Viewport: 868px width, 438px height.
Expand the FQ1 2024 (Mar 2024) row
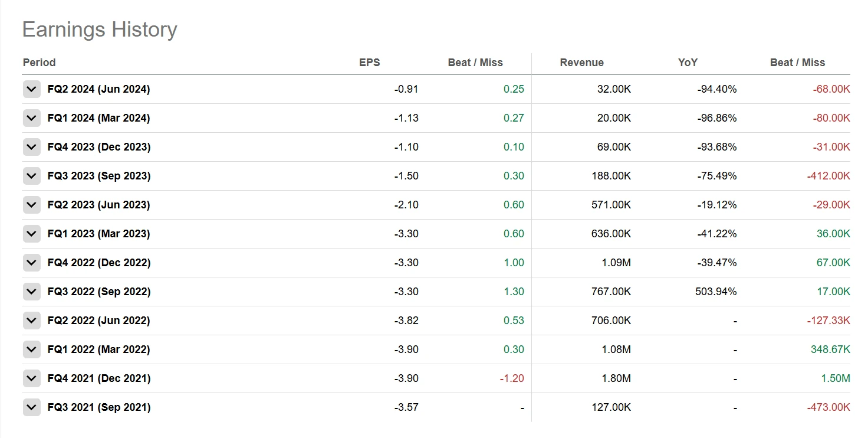click(32, 119)
